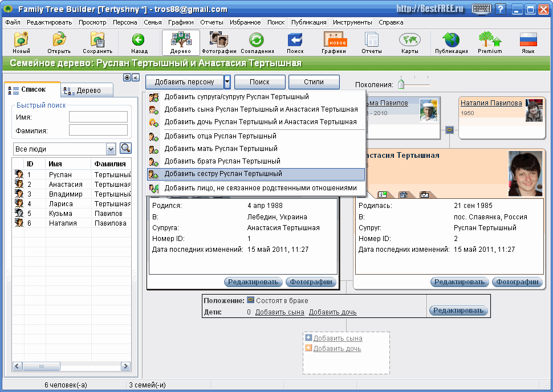Click the Стили button
Screen dimensions: 553x392
(314, 82)
